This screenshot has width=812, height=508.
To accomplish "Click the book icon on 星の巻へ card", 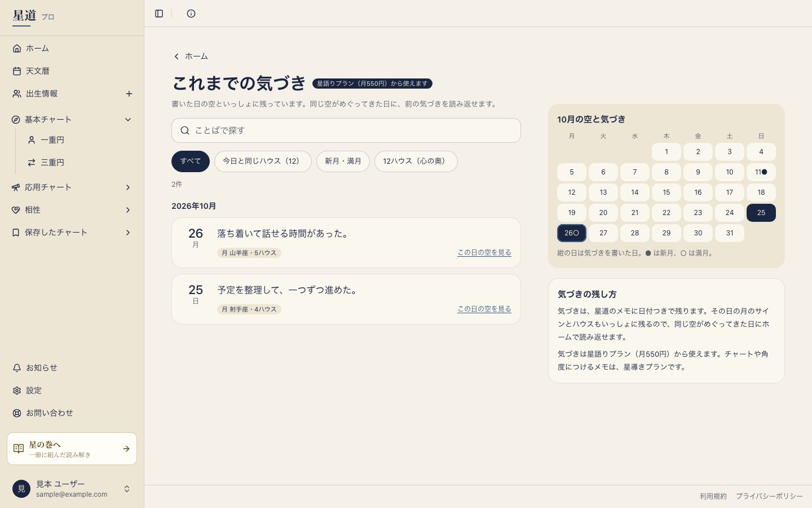I will (19, 449).
